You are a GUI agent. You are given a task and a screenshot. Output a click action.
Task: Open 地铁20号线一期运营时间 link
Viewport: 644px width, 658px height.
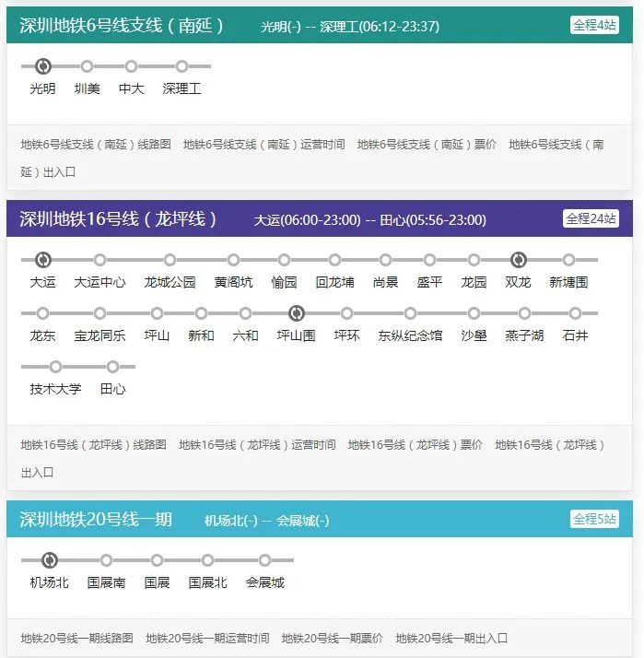(x=207, y=639)
